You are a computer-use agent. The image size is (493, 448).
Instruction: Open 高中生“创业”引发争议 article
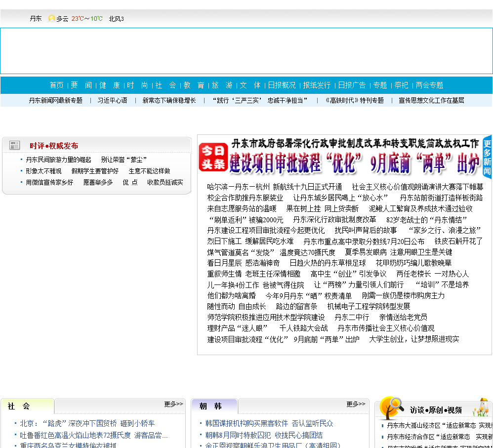(348, 274)
